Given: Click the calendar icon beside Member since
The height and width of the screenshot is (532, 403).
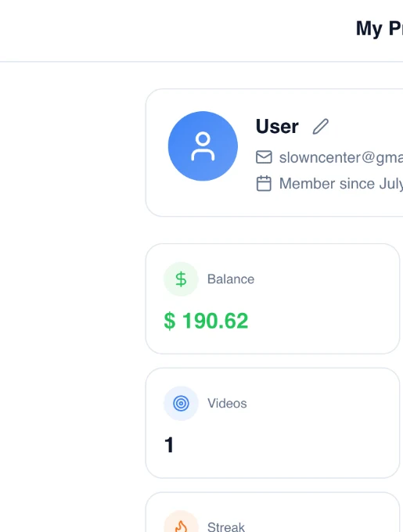Looking at the screenshot, I should 264,184.
